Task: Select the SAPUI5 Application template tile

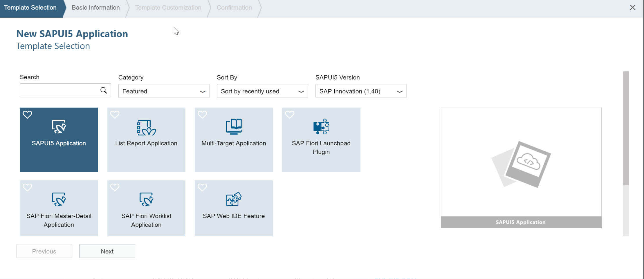Action: [59, 139]
